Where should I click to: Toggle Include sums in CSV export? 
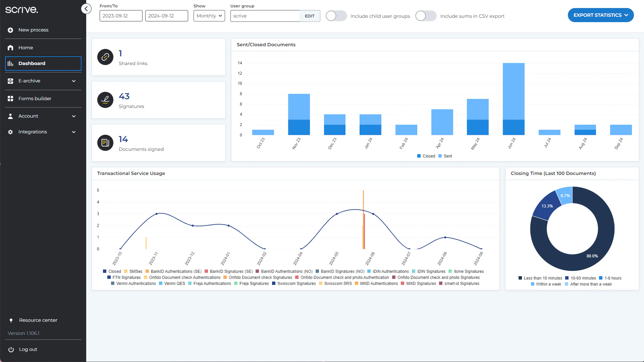(x=426, y=16)
